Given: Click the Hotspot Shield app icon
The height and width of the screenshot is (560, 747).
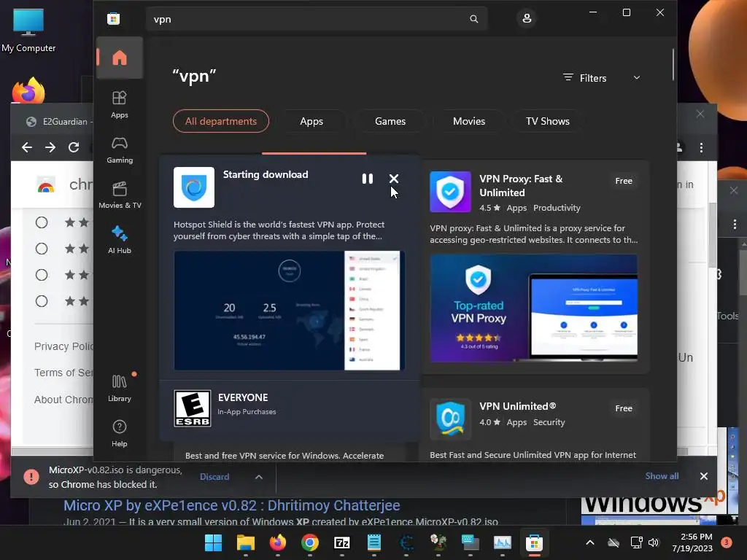Looking at the screenshot, I should pyautogui.click(x=194, y=187).
